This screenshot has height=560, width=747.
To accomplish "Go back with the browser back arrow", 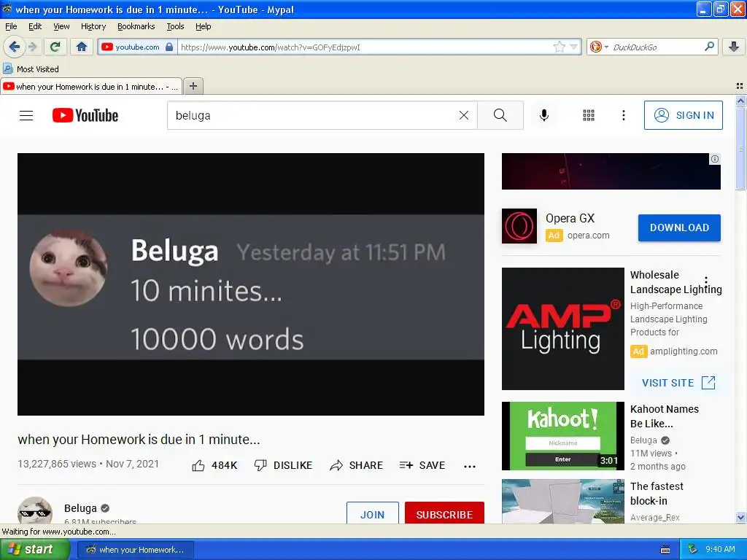I will (15, 47).
